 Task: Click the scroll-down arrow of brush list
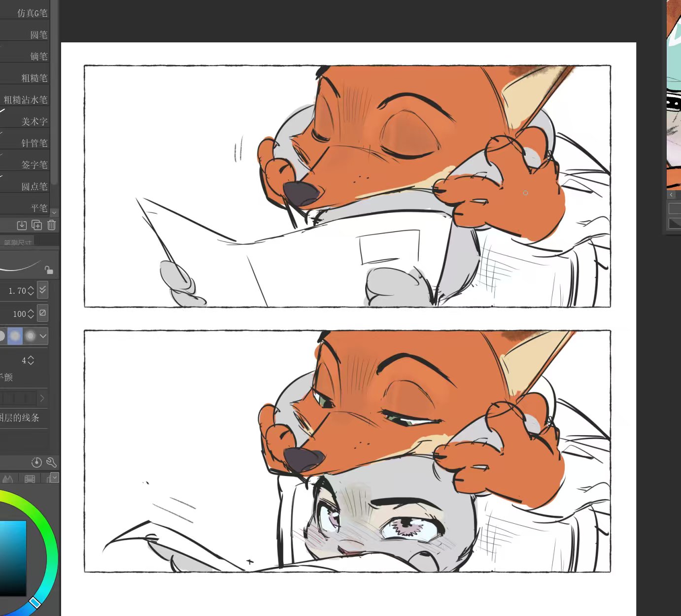pos(54,212)
